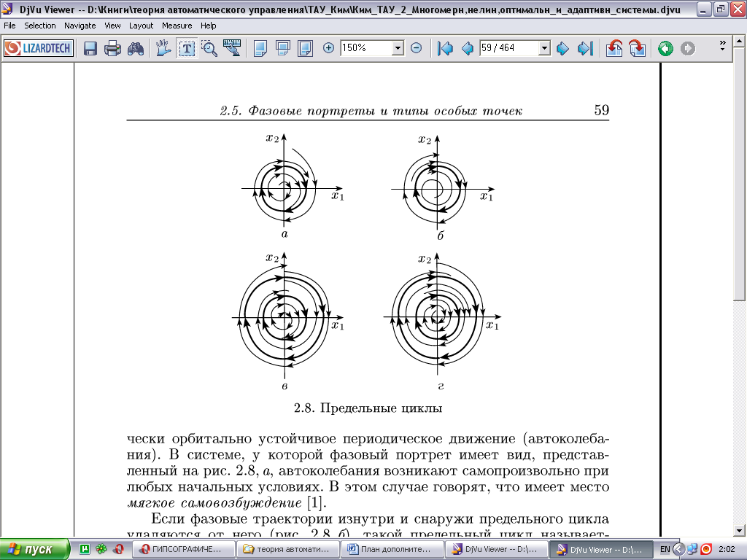This screenshot has width=747, height=560.
Task: Click the zoom value field showing 150%
Action: point(366,47)
